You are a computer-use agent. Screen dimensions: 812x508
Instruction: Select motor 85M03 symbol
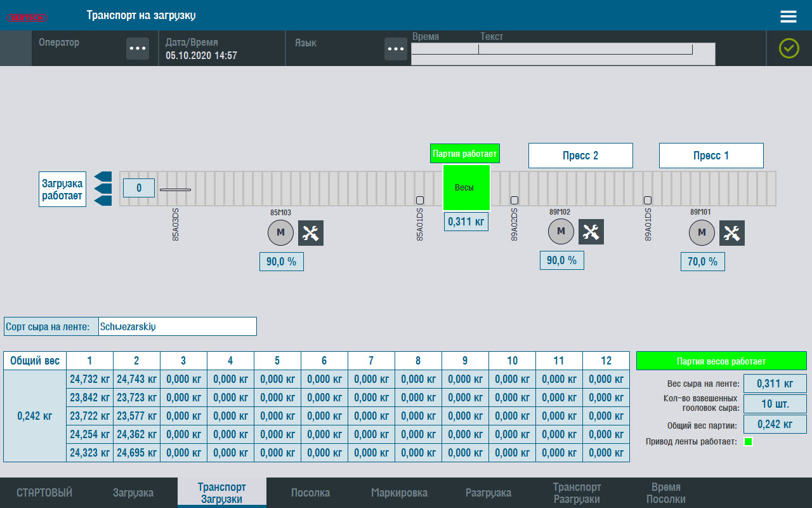tap(281, 233)
